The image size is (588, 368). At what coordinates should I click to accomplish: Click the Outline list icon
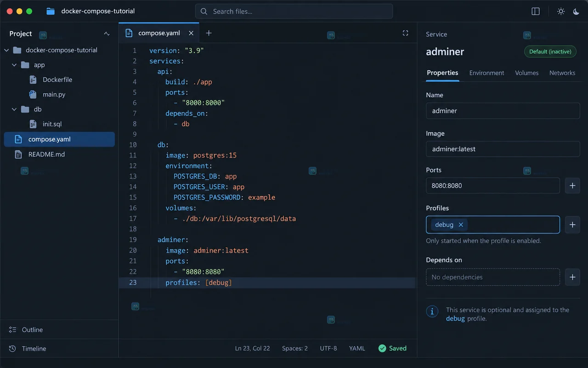click(x=12, y=330)
